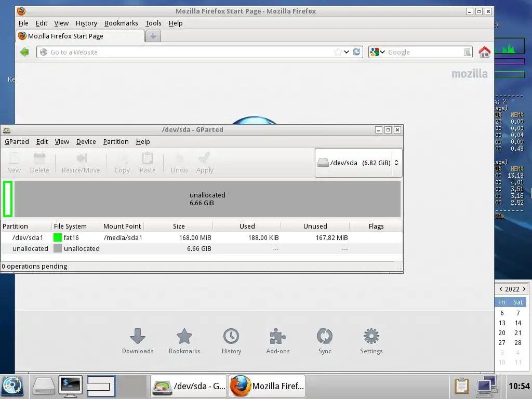Click the Flags column header

point(376,227)
